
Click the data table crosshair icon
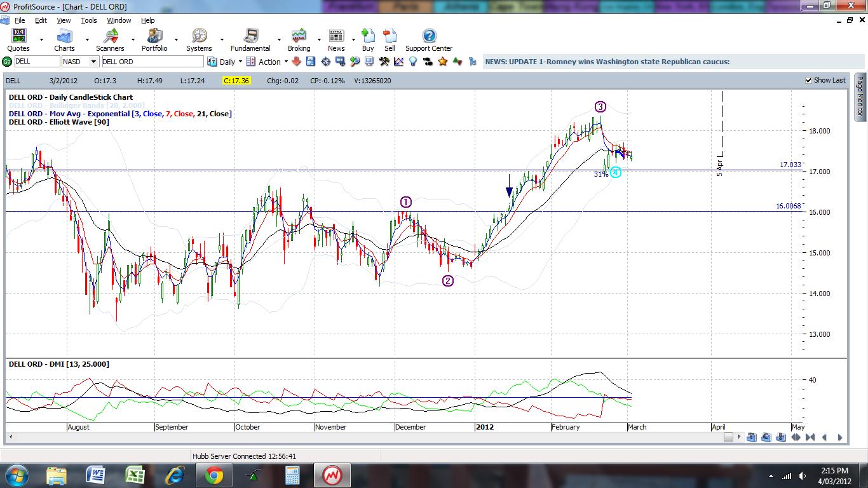[x=341, y=62]
